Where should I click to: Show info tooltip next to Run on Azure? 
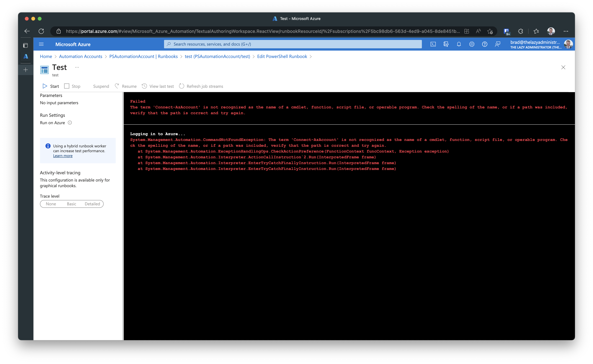pyautogui.click(x=70, y=123)
